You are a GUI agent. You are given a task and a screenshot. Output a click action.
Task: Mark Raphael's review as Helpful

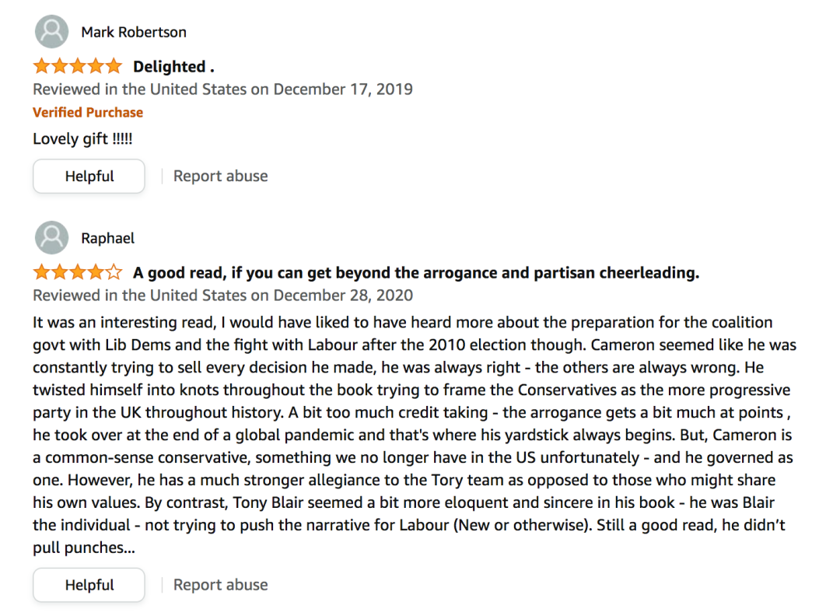pyautogui.click(x=89, y=584)
